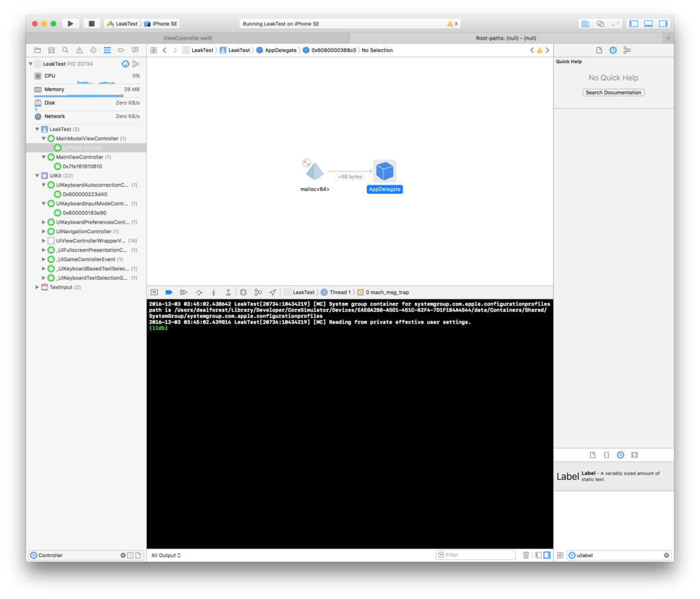Toggle the Navigator panel visibility

tap(634, 24)
